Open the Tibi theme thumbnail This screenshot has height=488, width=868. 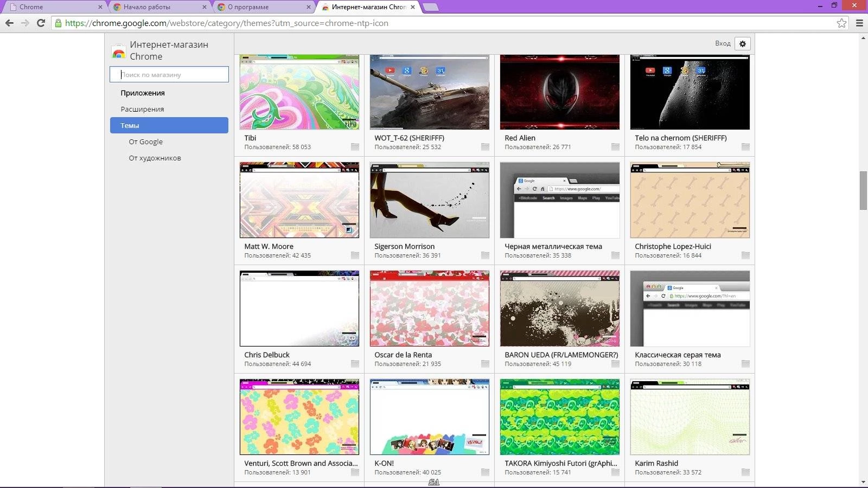tap(299, 92)
